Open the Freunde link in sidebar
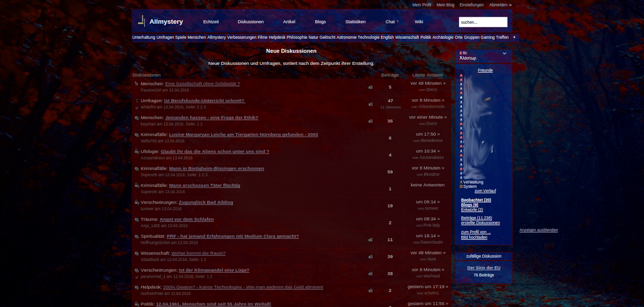Screen dimensions: 644x307 click(485, 70)
